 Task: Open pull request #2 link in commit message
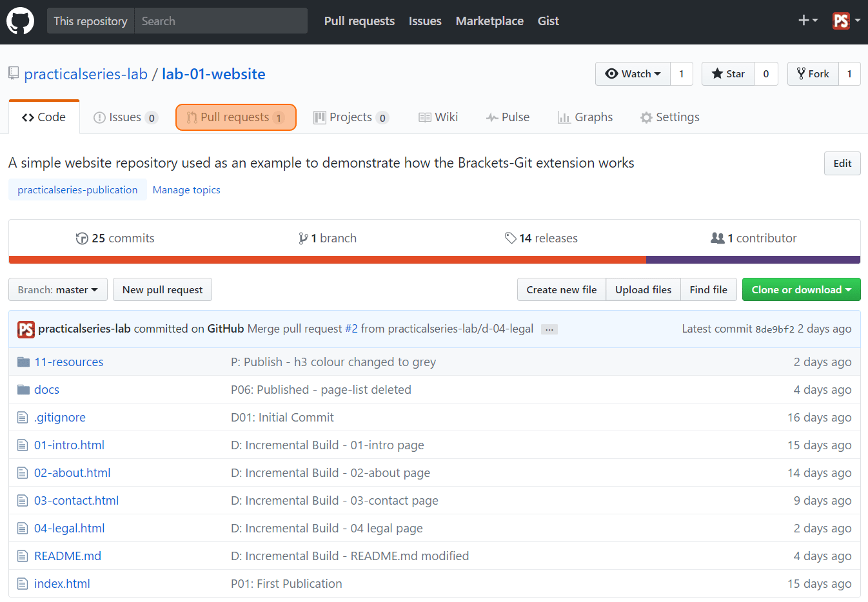pos(351,329)
